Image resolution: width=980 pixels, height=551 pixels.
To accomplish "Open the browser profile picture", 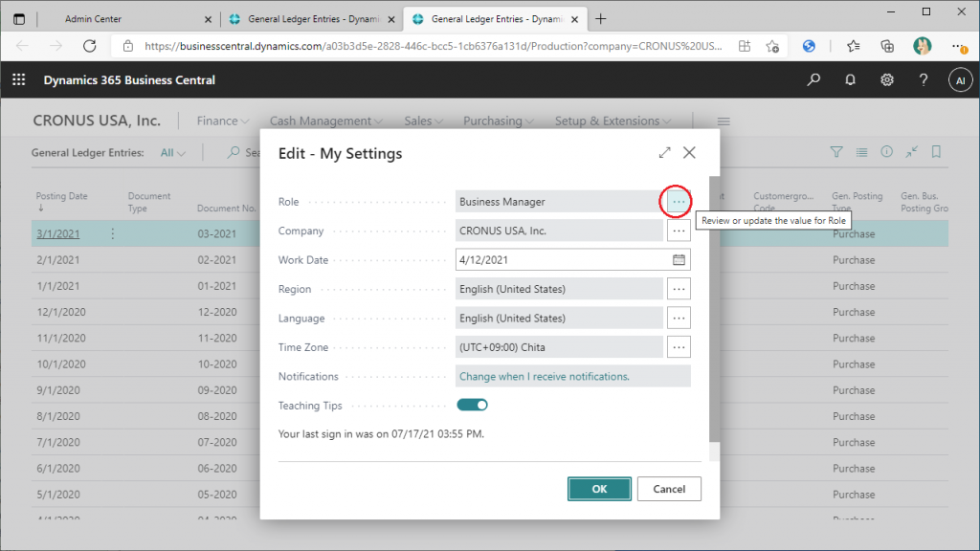I will point(922,46).
